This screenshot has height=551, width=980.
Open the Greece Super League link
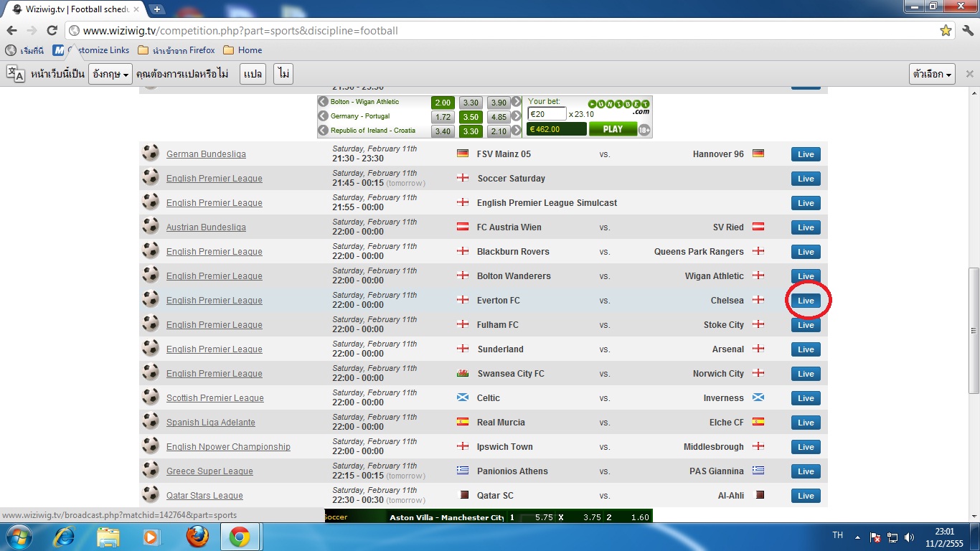point(209,471)
